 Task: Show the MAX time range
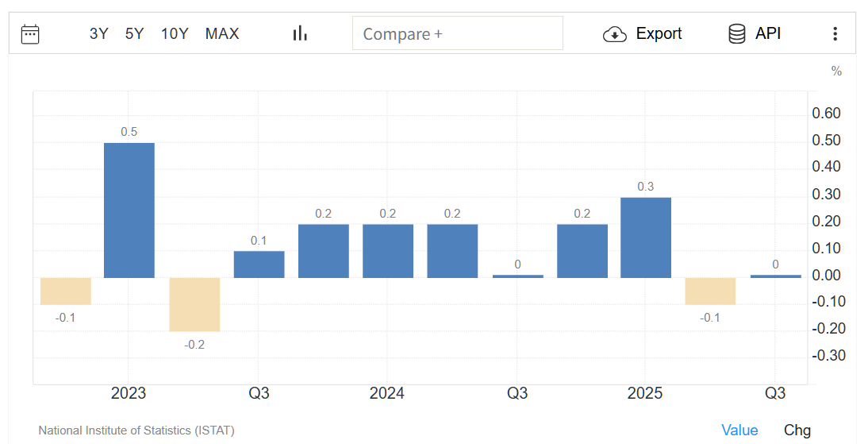(222, 33)
